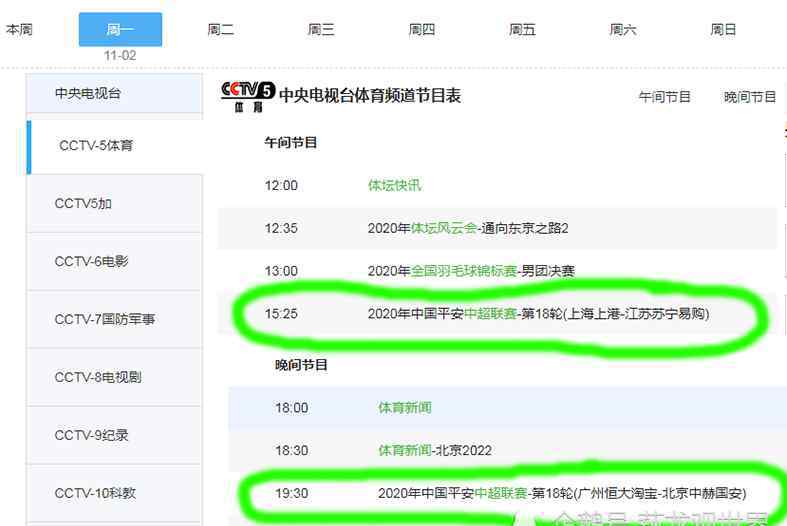787x526 pixels.
Task: Select CCTV-10科教 channel
Action: coord(115,493)
